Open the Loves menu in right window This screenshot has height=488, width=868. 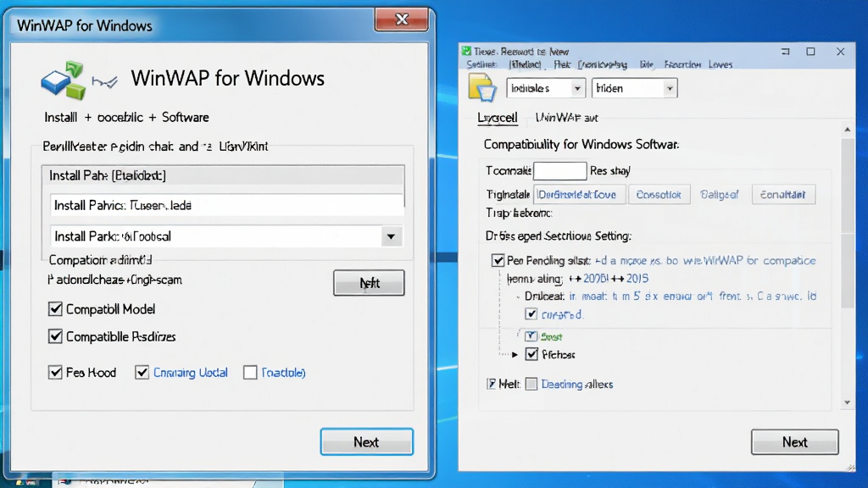pyautogui.click(x=721, y=64)
